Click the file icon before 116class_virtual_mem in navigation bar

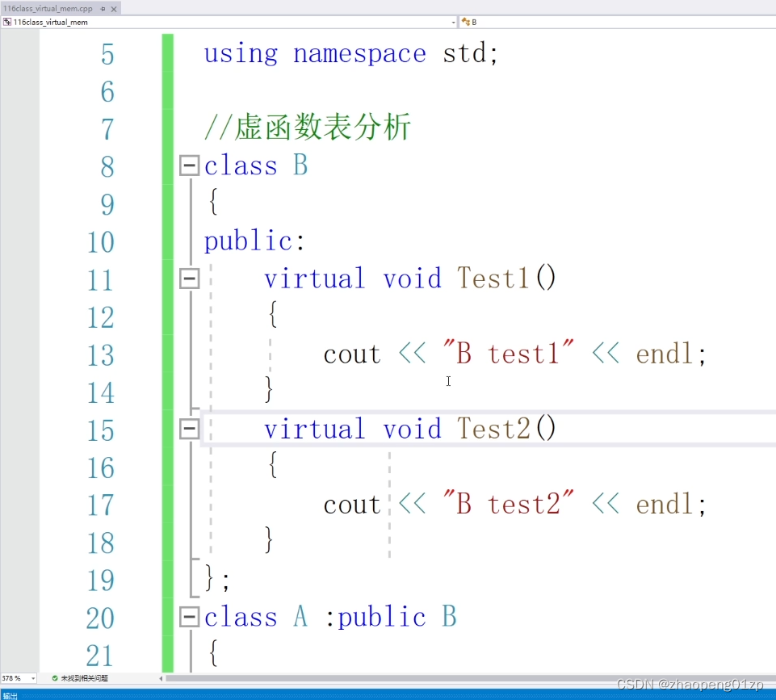pos(6,22)
